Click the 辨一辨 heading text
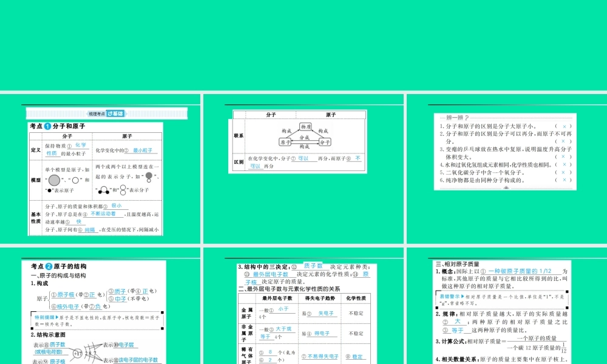 [x=457, y=118]
